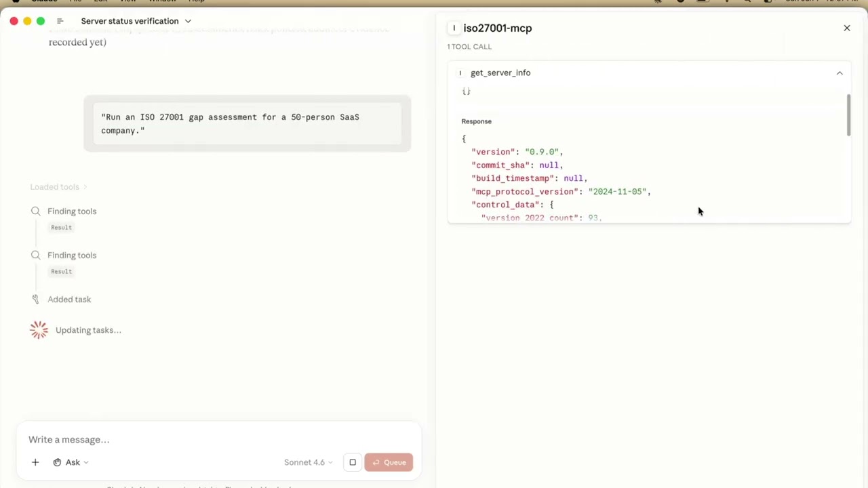The image size is (868, 488).
Task: Click the tool response panel scrollbar
Action: (x=848, y=115)
